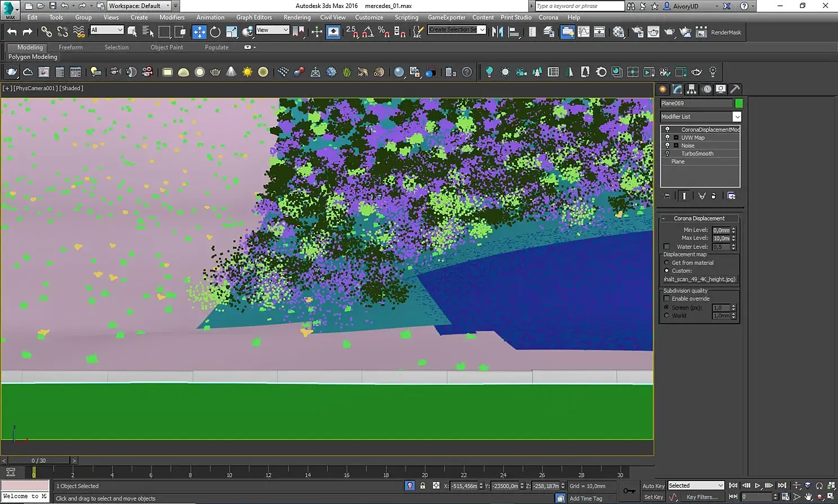The height and width of the screenshot is (504, 838).
Task: Switch to the Freeform ribbon tab
Action: [x=70, y=47]
